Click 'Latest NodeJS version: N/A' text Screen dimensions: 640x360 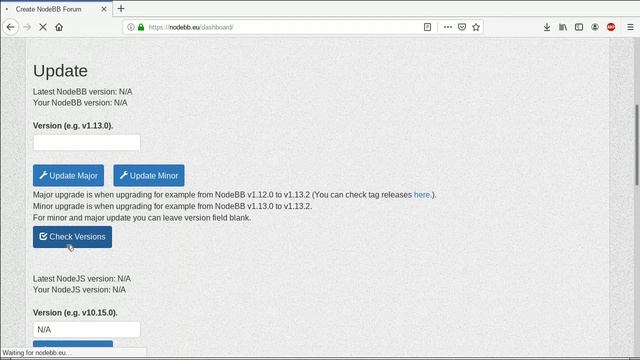click(82, 279)
